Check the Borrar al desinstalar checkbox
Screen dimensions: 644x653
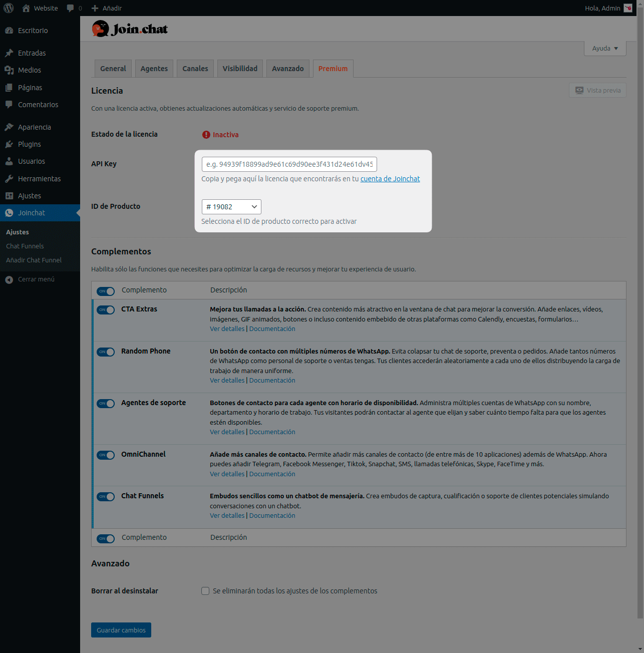pyautogui.click(x=205, y=591)
